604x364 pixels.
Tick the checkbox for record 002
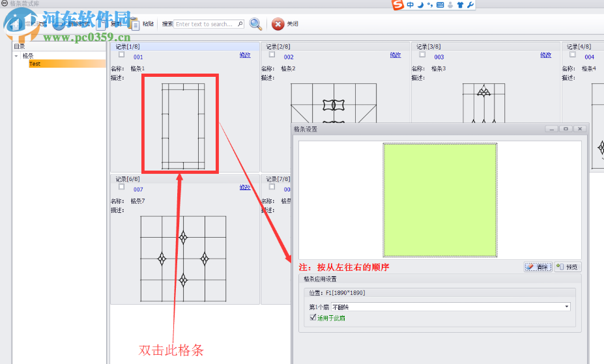point(272,55)
